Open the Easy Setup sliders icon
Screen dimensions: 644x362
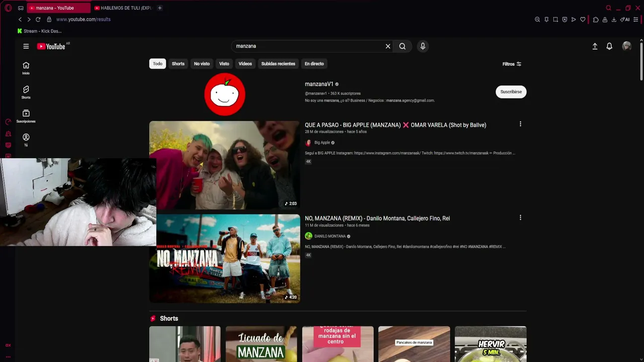(636, 20)
